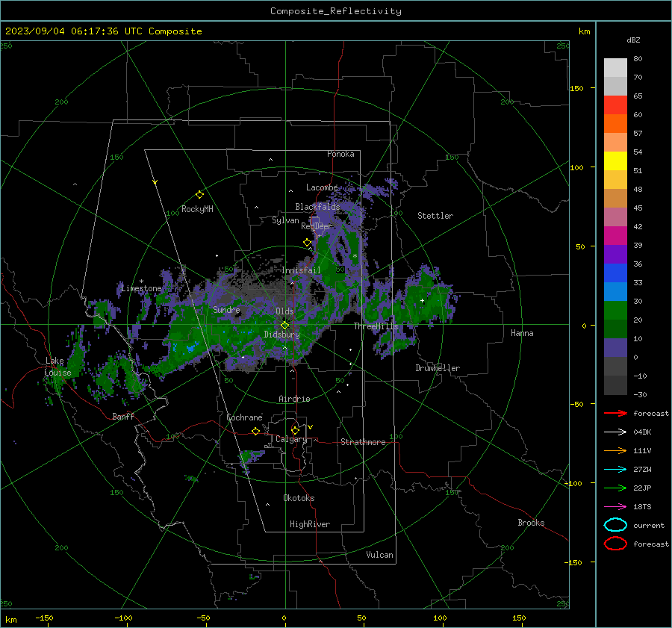Click the yellow diamond marker at Calgary
Image resolution: width=672 pixels, height=628 pixels.
point(295,430)
